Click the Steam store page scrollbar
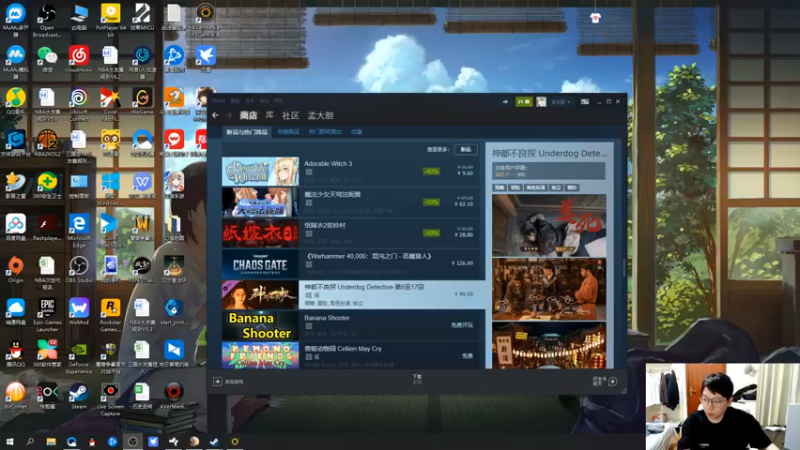 pos(623,267)
